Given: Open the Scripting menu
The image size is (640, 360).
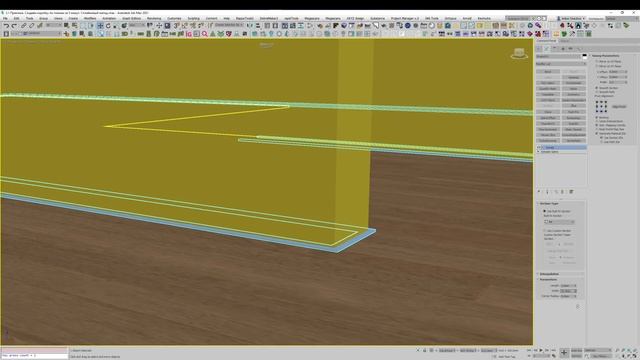Looking at the screenshot, I should click(x=193, y=18).
